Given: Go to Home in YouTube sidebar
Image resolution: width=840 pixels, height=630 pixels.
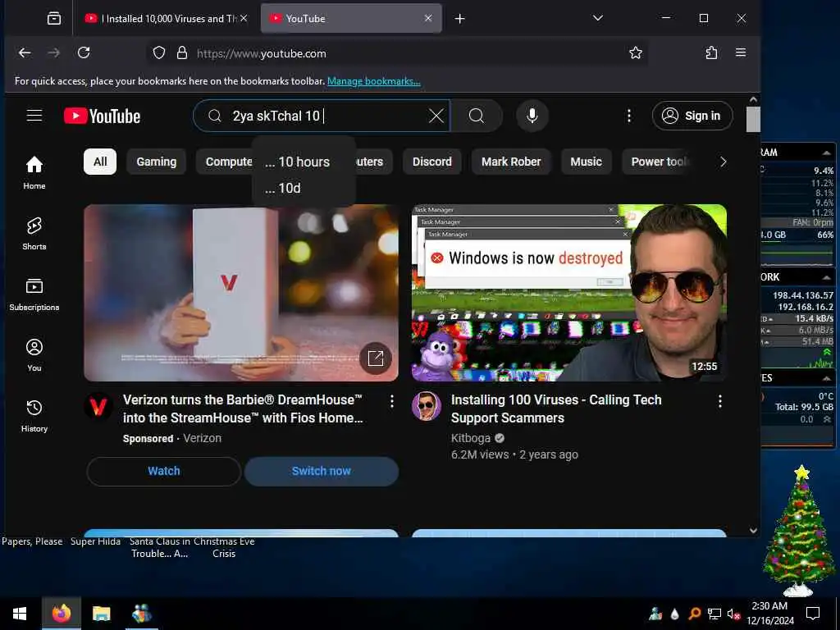Looking at the screenshot, I should [34, 172].
